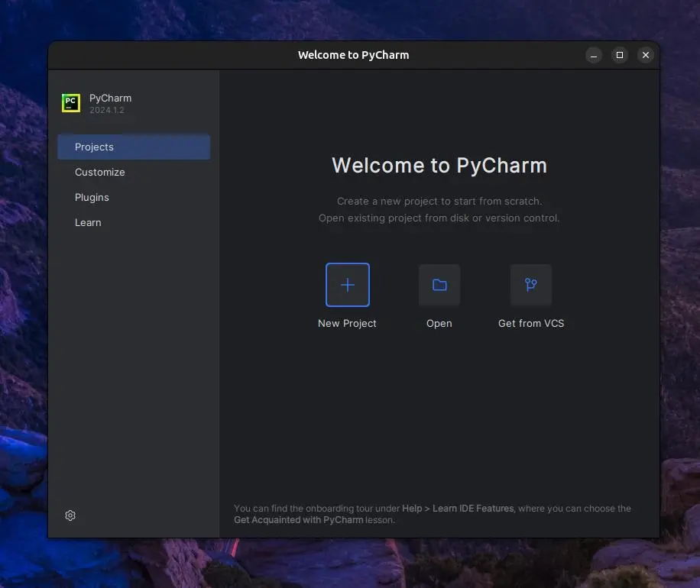Click the New Project label

347,324
